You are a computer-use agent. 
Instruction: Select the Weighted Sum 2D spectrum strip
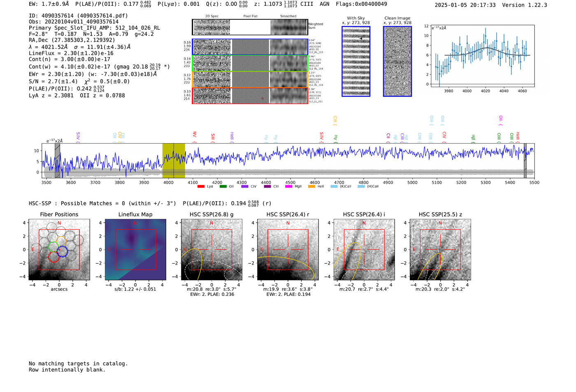click(x=250, y=27)
